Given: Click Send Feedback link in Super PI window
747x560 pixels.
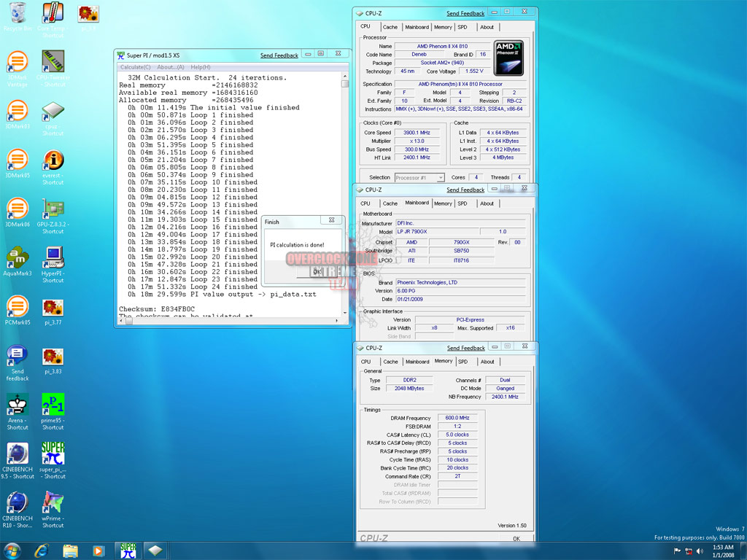Looking at the screenshot, I should pos(279,55).
